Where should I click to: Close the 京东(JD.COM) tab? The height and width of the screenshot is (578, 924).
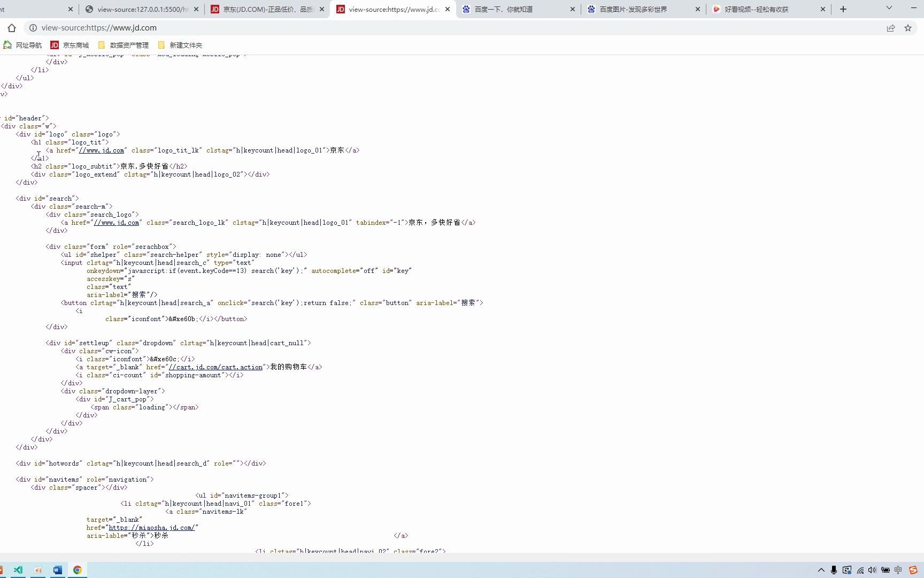point(322,9)
